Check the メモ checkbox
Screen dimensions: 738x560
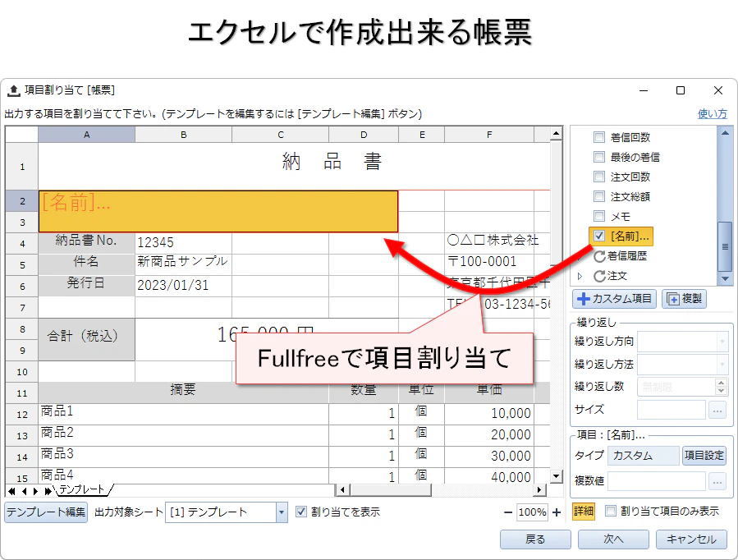(x=598, y=216)
